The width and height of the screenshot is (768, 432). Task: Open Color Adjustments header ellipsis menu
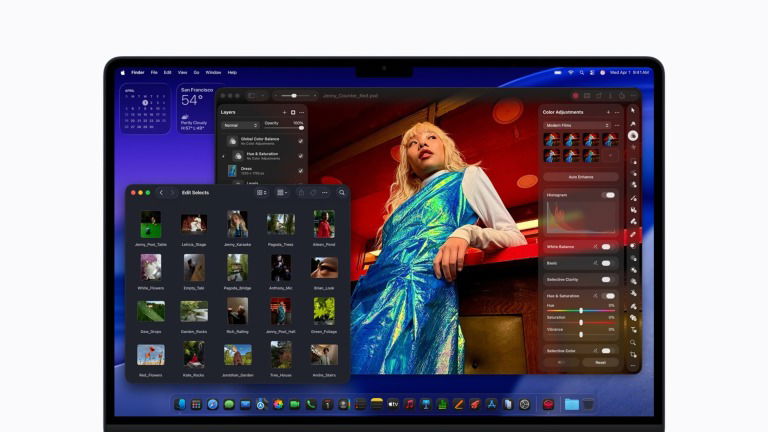617,112
